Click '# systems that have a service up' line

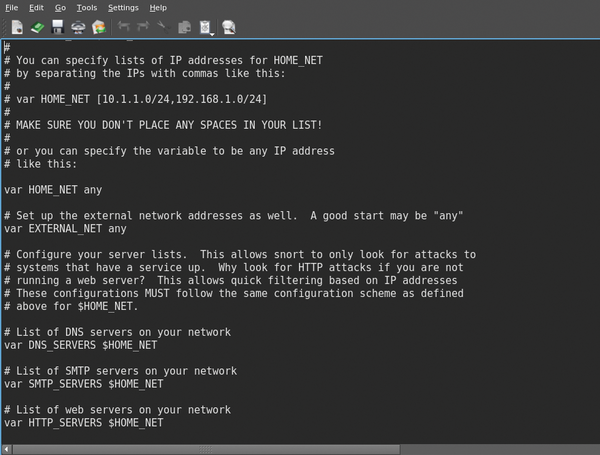(234, 267)
